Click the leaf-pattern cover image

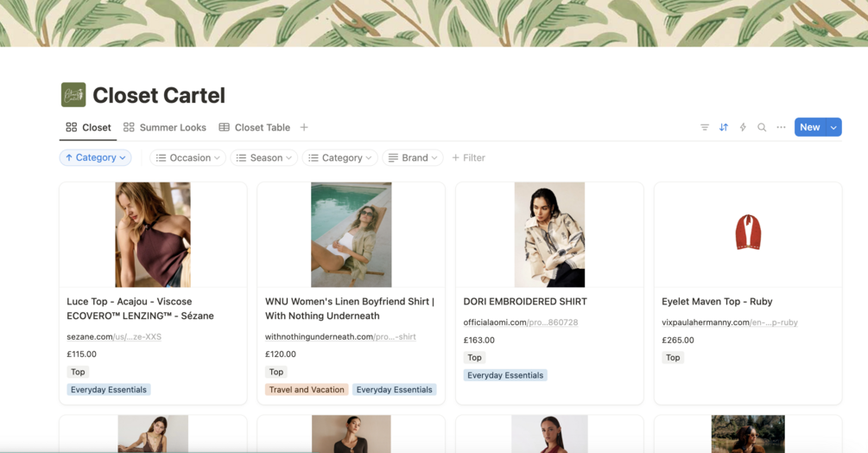click(434, 23)
